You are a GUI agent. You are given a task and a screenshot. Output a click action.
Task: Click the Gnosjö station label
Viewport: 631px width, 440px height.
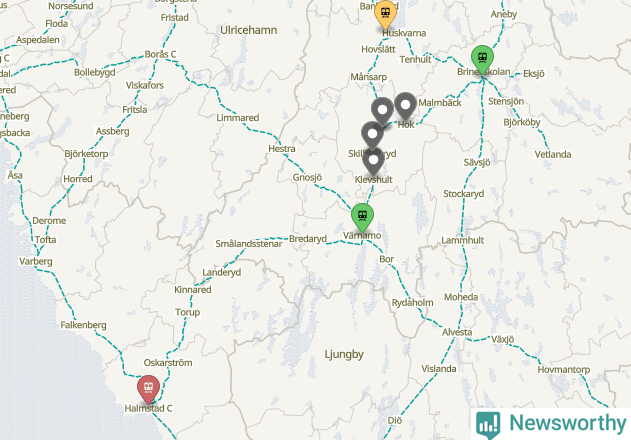pyautogui.click(x=307, y=178)
